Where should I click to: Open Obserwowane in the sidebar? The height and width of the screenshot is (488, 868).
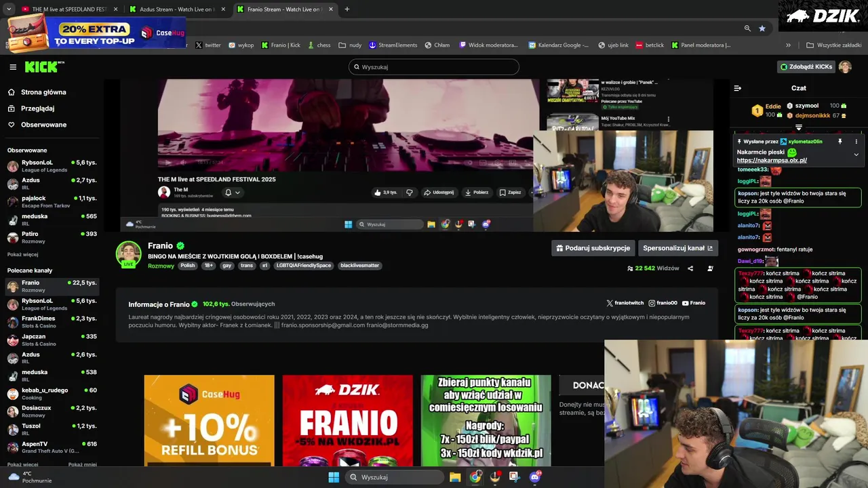pos(43,125)
